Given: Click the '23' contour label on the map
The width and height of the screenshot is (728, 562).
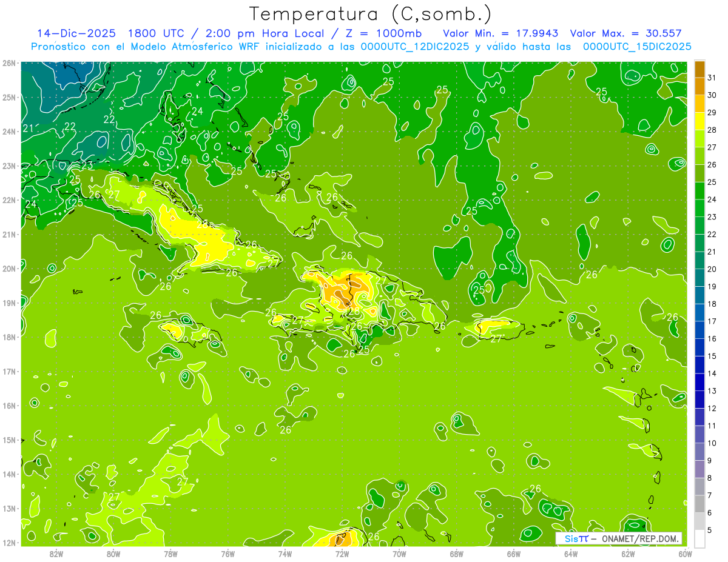Looking at the screenshot, I should (87, 164).
